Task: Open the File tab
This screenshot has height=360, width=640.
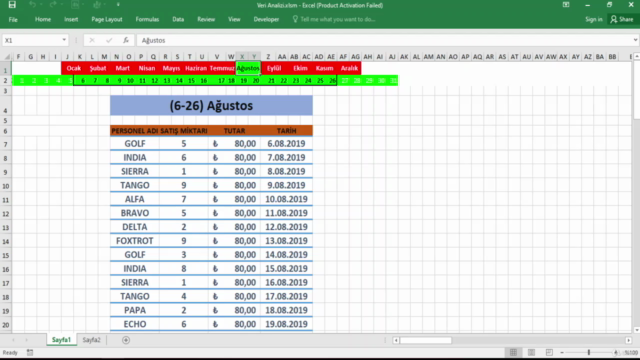Action: pos(13,19)
